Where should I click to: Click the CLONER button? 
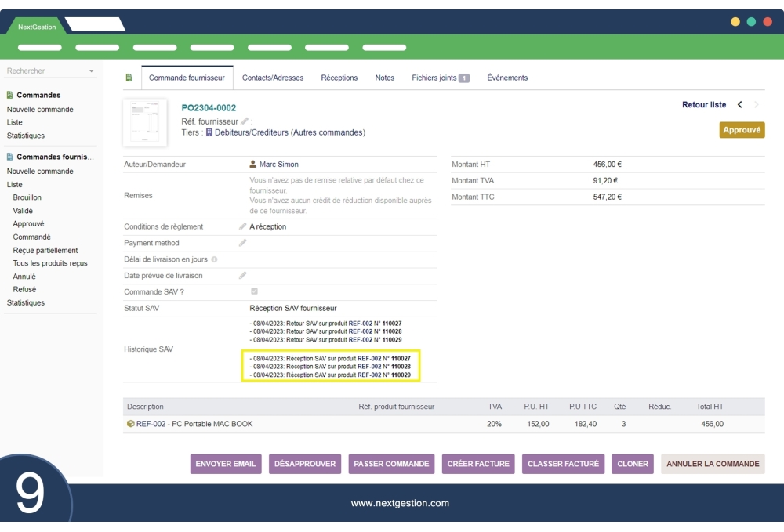[x=633, y=464]
